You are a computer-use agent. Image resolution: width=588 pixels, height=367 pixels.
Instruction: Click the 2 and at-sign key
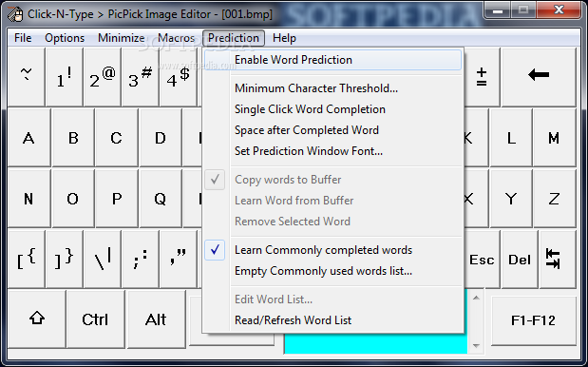point(103,77)
